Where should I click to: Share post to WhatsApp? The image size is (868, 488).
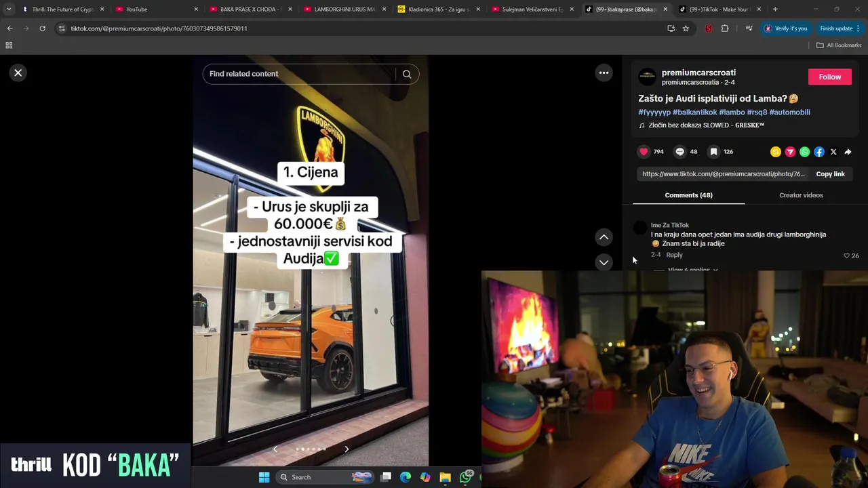click(804, 152)
